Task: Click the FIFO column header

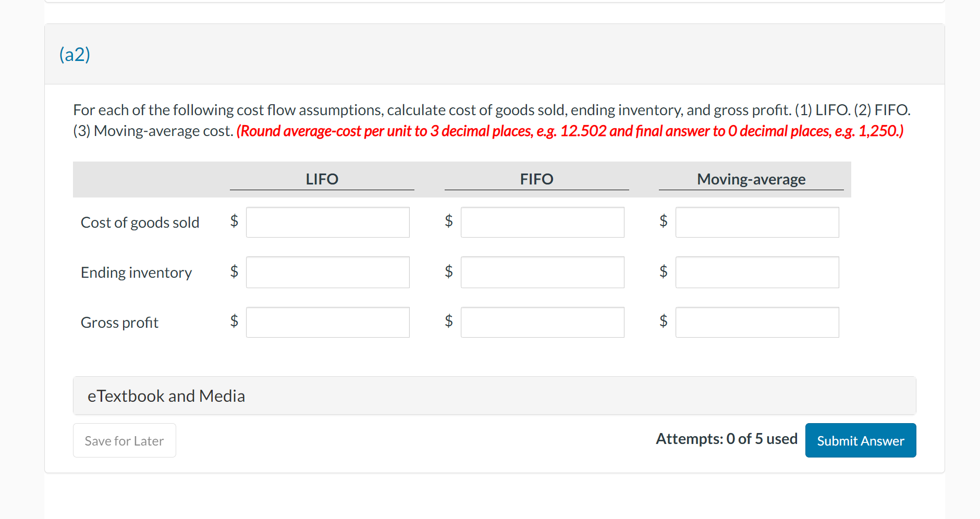Action: [536, 179]
